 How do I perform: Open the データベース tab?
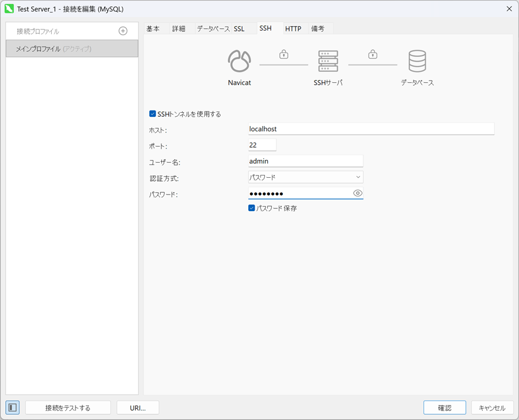tap(213, 29)
